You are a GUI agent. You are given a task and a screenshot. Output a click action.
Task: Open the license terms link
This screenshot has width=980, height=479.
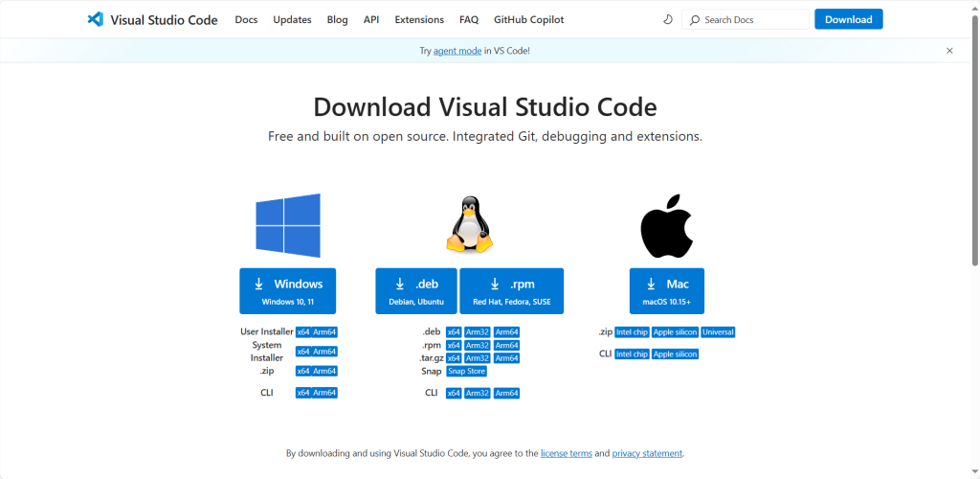567,453
